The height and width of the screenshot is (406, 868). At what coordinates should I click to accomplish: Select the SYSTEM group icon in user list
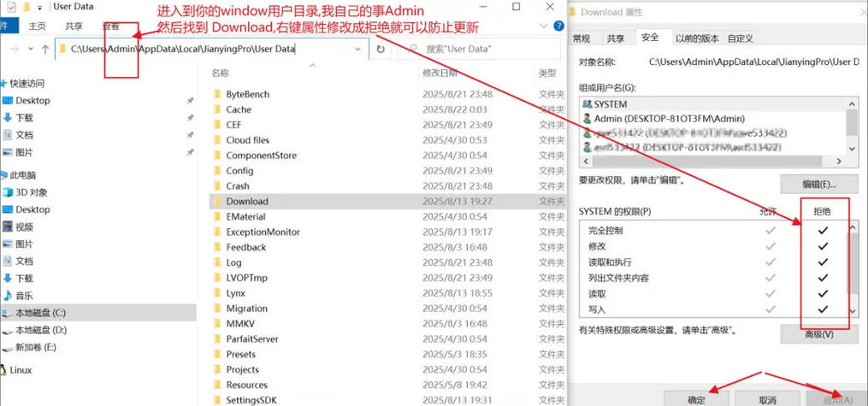click(587, 104)
